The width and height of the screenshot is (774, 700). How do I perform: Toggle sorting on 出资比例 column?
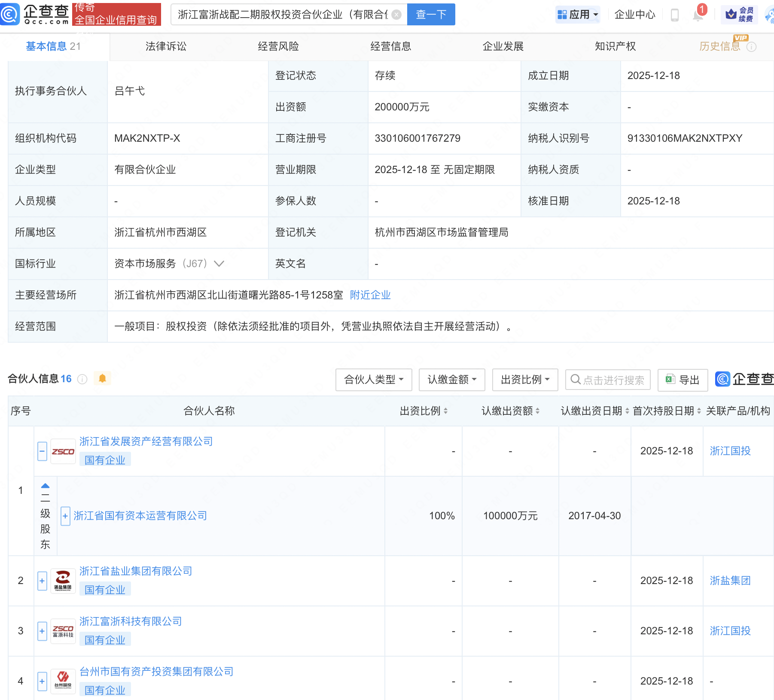click(x=447, y=411)
